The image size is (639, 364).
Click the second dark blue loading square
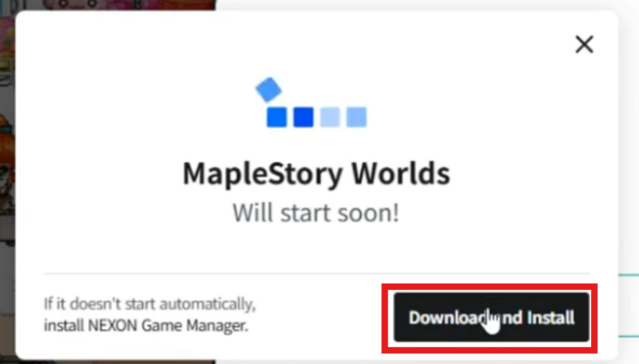point(303,118)
